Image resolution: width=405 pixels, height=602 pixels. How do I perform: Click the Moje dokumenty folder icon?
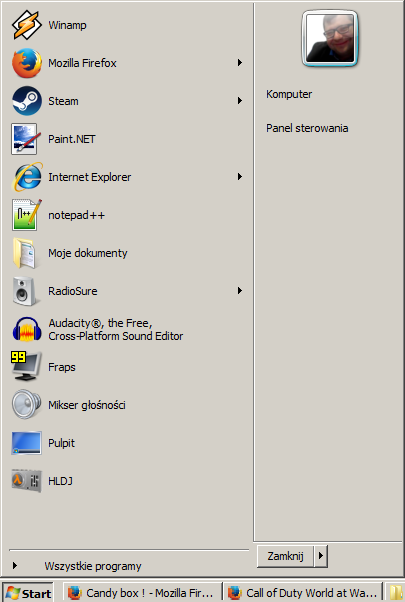tap(25, 253)
